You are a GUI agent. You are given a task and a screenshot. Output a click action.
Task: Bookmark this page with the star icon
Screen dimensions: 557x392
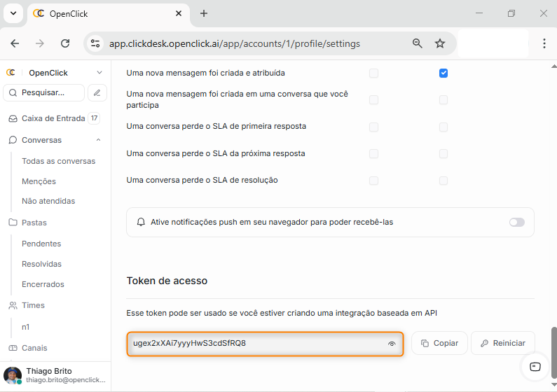pos(440,43)
